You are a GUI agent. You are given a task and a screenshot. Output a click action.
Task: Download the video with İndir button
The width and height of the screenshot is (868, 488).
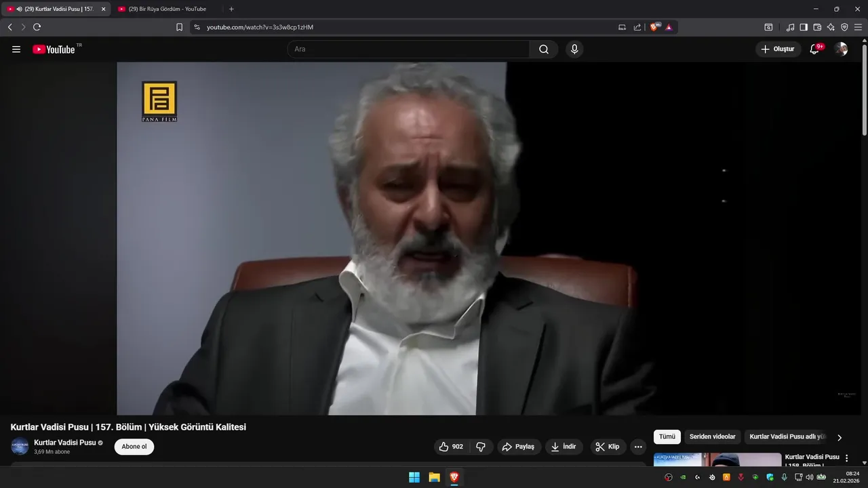(564, 447)
